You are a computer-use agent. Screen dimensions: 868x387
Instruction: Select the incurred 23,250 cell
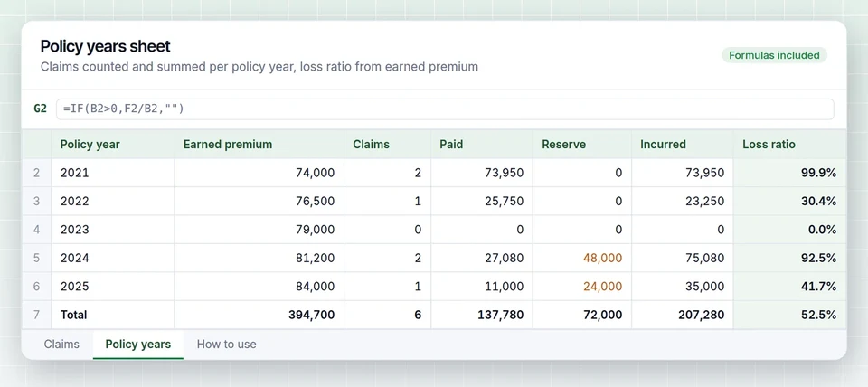pyautogui.click(x=682, y=201)
